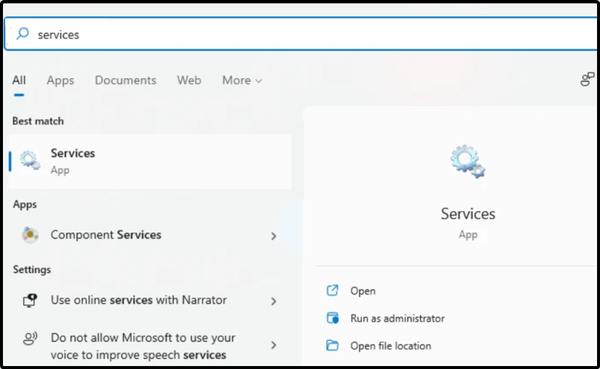Click the search magnifier icon
600x369 pixels.
(23, 34)
